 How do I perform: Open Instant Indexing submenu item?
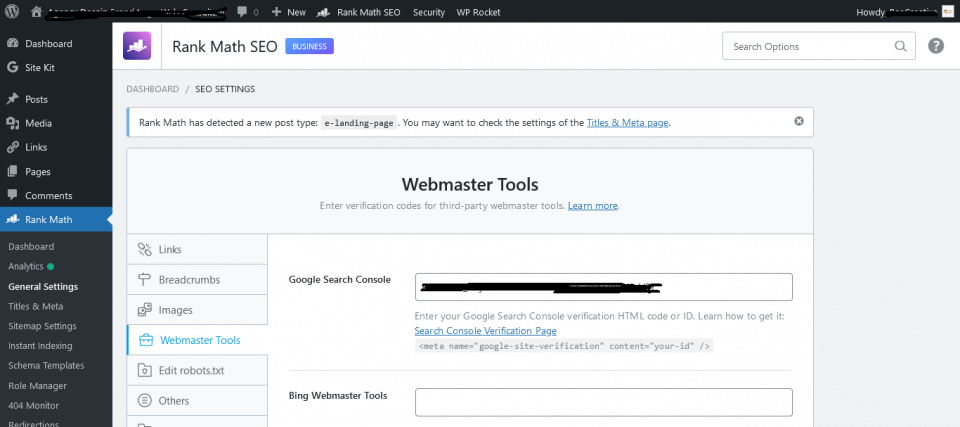[40, 346]
